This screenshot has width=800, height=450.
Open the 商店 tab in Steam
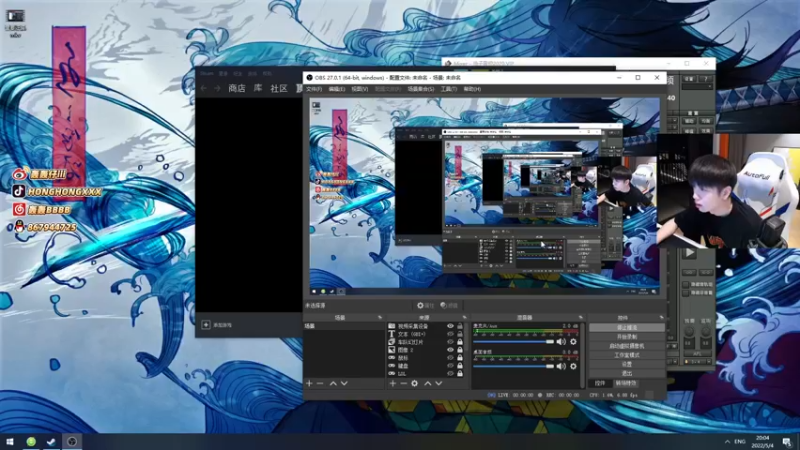237,88
